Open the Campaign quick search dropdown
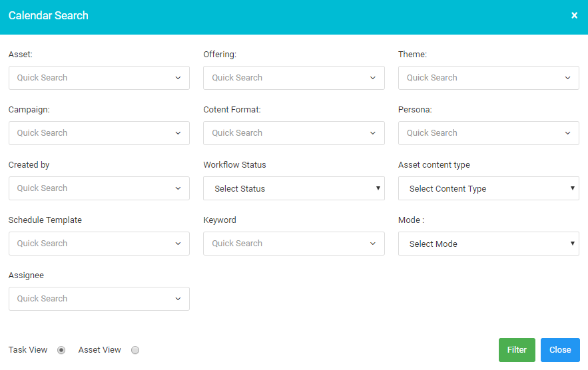This screenshot has width=588, height=370. click(x=99, y=133)
